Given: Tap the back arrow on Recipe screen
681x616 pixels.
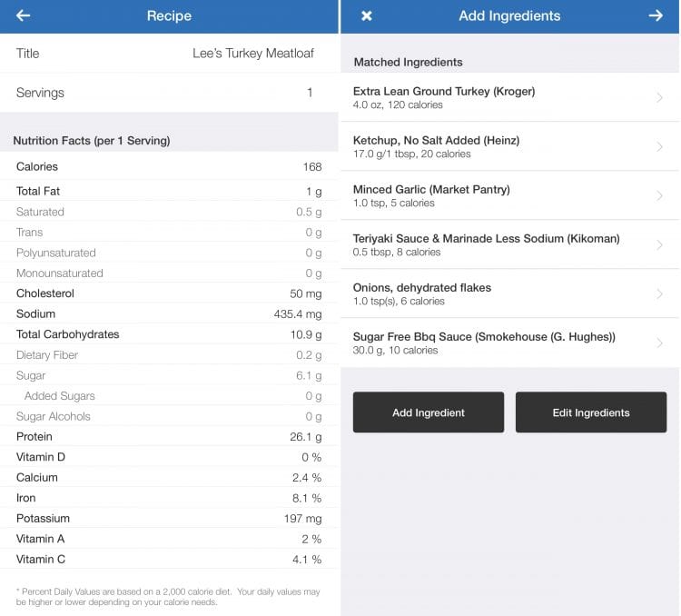Looking at the screenshot, I should (24, 15).
